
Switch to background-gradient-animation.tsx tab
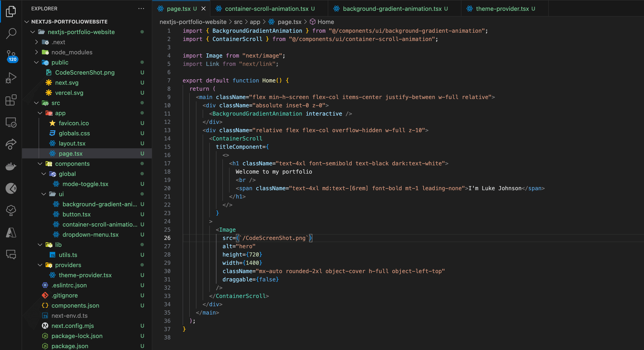coord(394,9)
